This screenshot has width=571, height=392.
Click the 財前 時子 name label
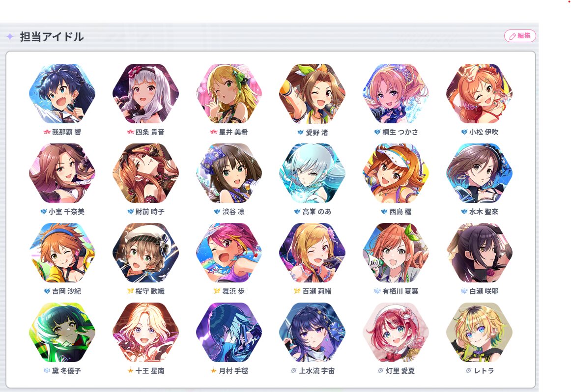pos(150,211)
